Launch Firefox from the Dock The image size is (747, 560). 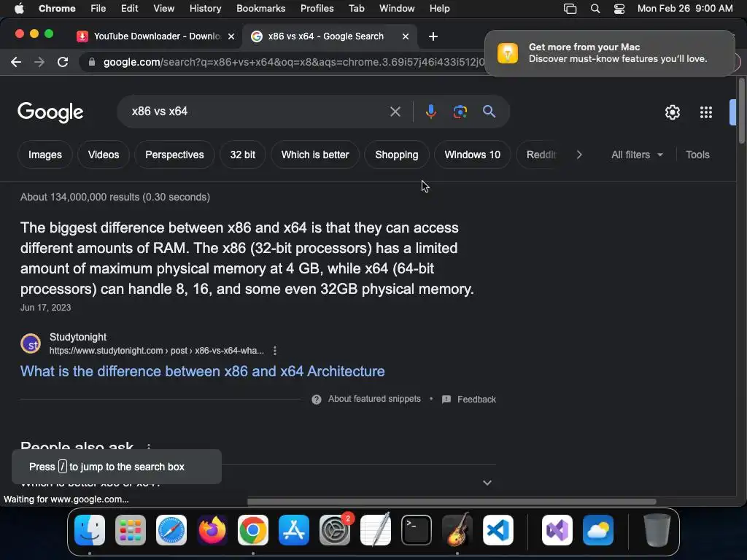click(212, 529)
